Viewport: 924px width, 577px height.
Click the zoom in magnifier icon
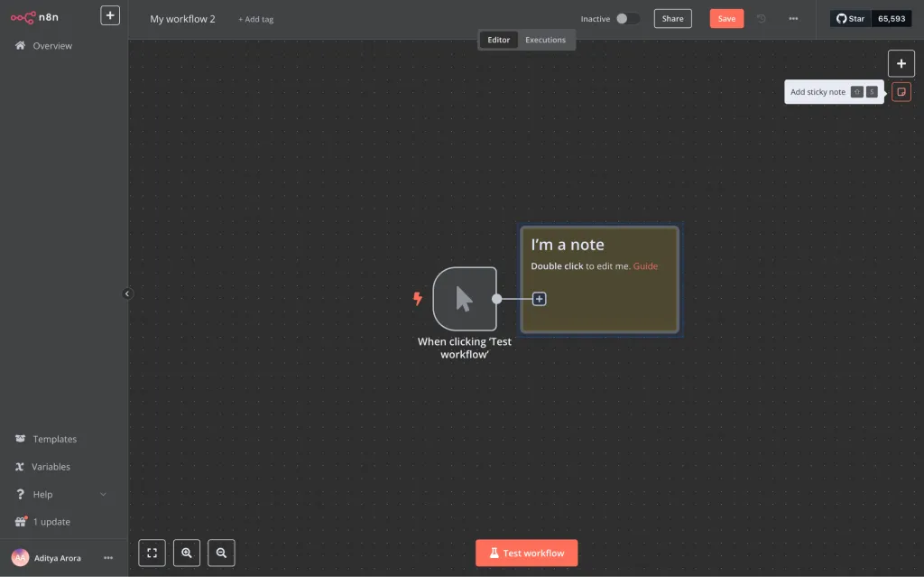[187, 553]
